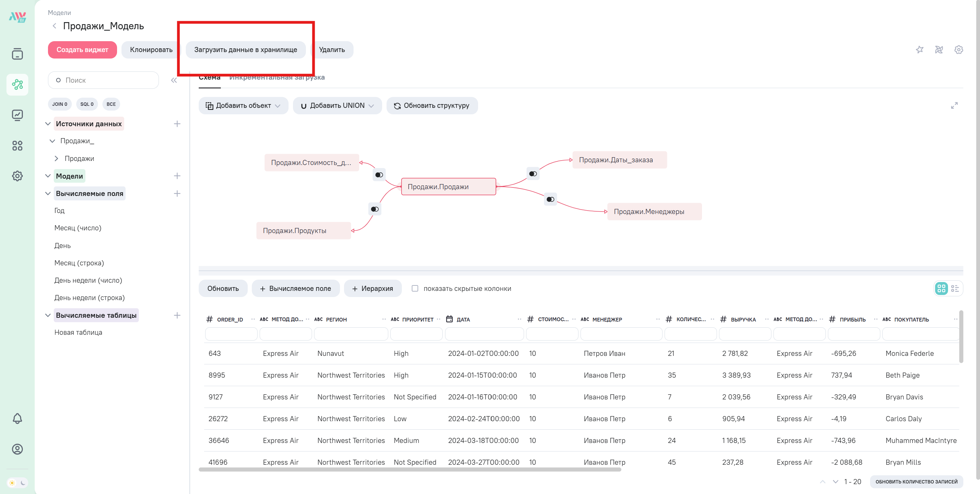This screenshot has width=980, height=494.
Task: Click the notifications bell icon
Action: pyautogui.click(x=17, y=418)
